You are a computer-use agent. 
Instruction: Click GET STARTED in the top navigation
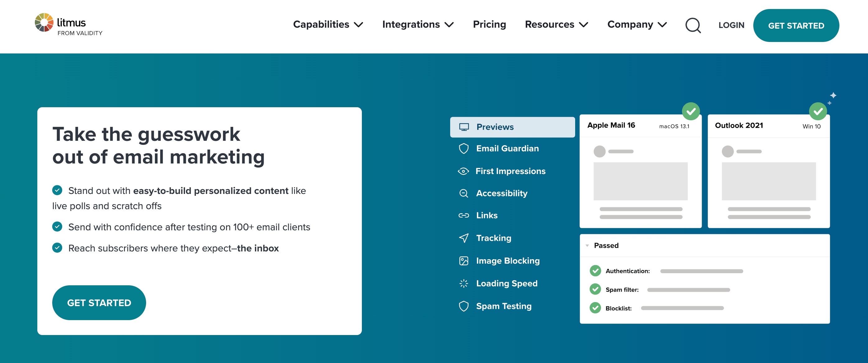click(796, 25)
